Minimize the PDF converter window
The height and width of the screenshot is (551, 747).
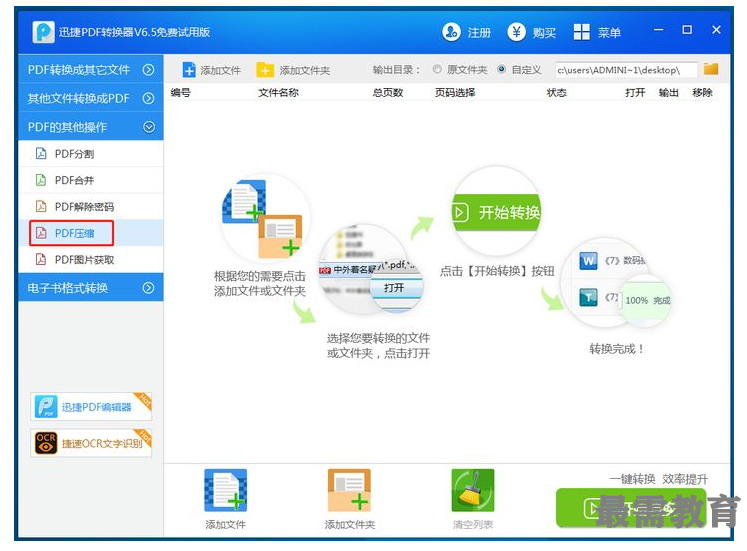click(x=658, y=30)
